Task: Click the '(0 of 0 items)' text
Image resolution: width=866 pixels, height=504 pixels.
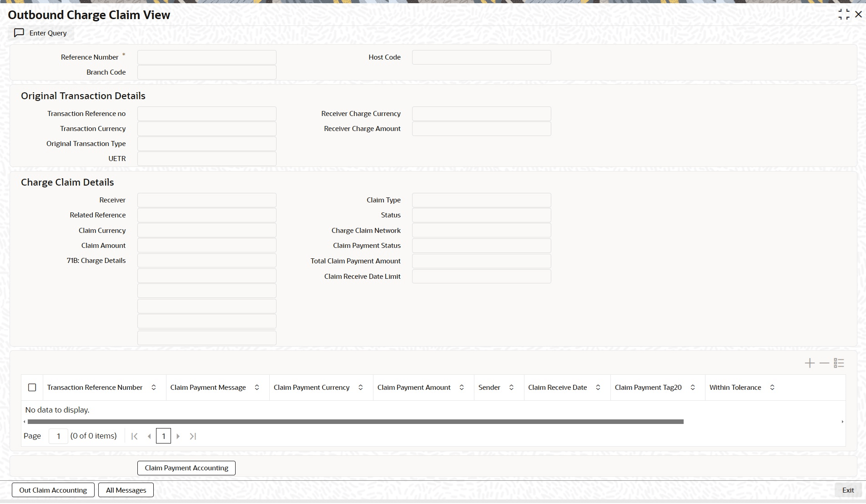Action: click(x=93, y=436)
